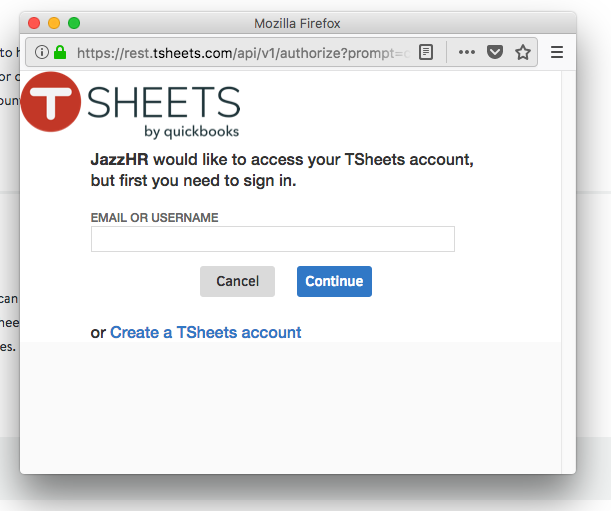Click the EMAIL OR USERNAME label
Viewport: 611px width, 511px height.
point(154,217)
